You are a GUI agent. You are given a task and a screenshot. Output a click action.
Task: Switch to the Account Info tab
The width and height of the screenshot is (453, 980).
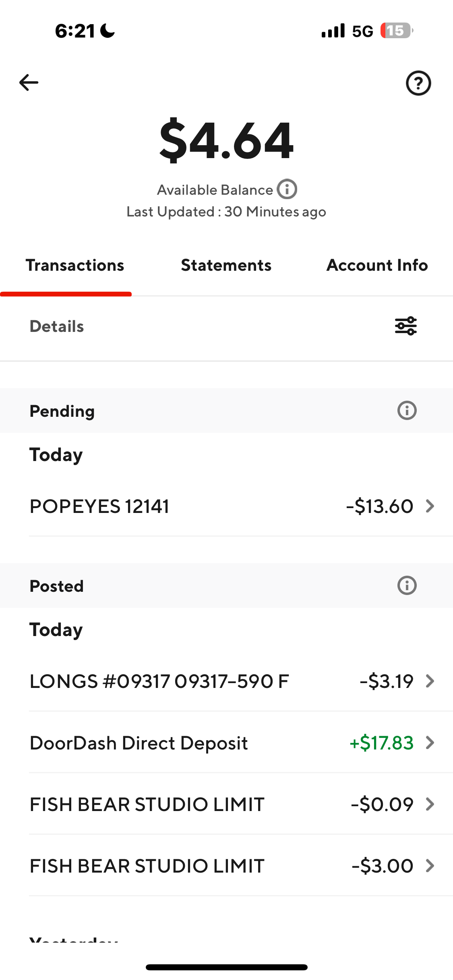377,266
